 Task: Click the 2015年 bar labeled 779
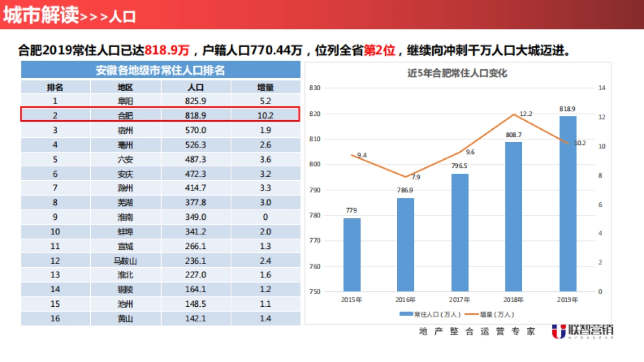point(352,255)
